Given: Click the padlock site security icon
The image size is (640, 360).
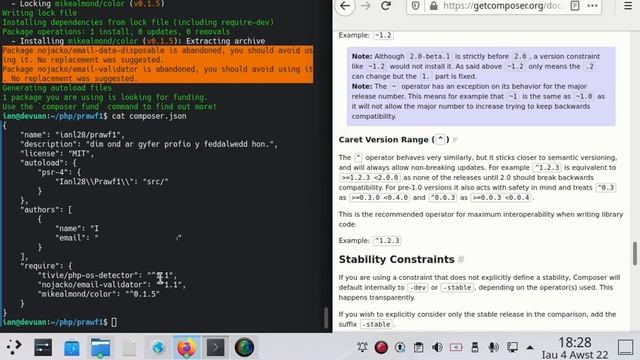Looking at the screenshot, I should pos(433,6).
